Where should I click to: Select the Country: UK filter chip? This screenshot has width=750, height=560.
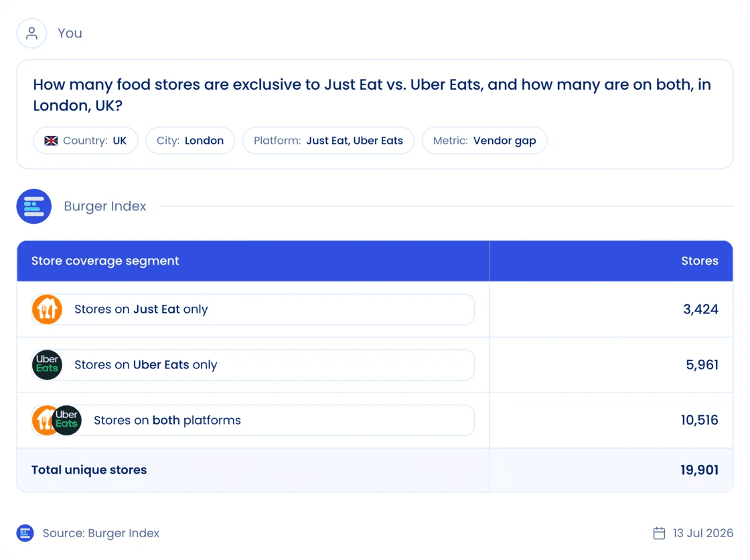click(86, 141)
